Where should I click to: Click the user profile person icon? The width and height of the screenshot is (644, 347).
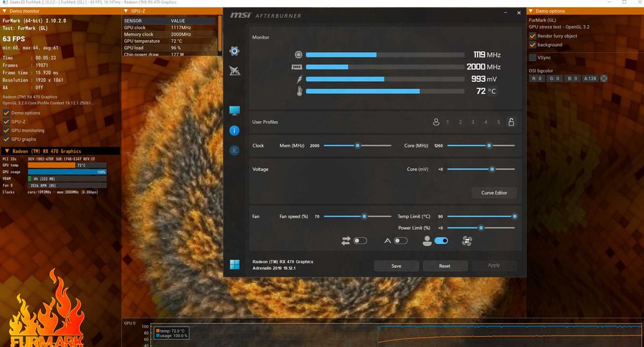click(436, 122)
